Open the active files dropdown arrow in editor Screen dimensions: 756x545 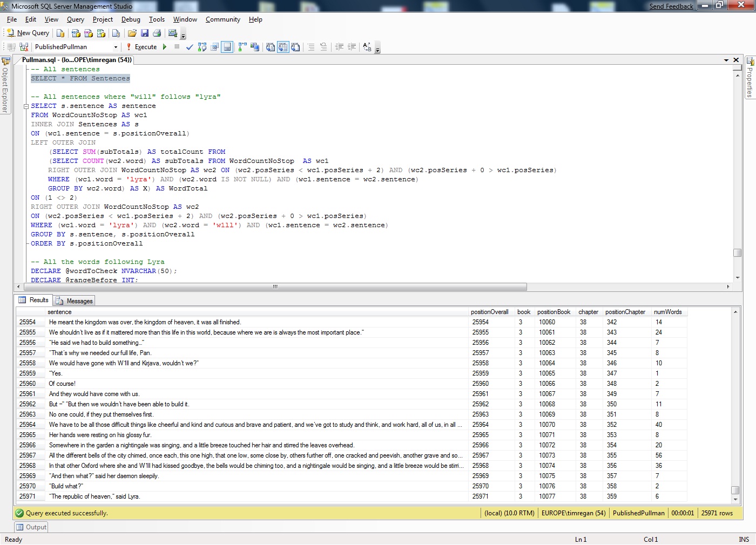726,60
